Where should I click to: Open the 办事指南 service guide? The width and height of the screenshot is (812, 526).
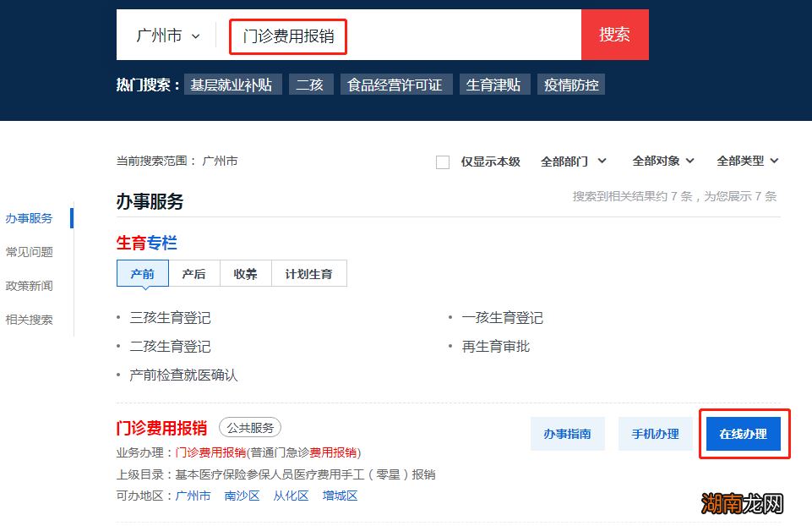(567, 433)
